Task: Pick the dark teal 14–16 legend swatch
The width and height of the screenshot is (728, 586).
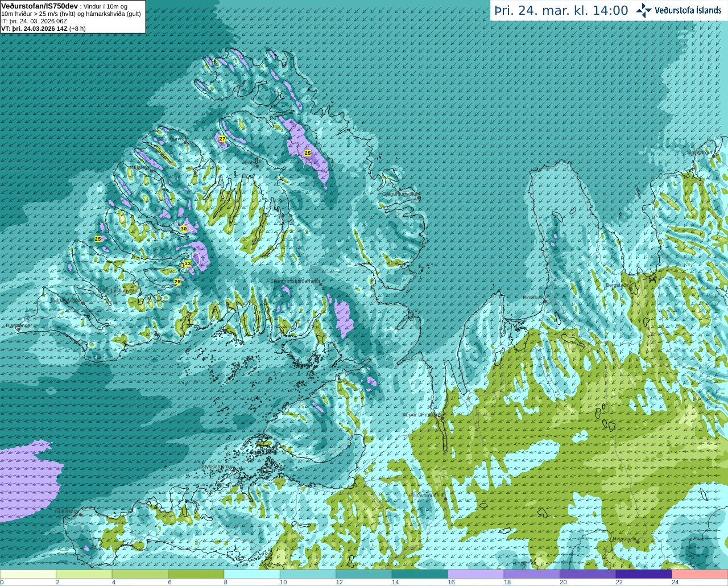Action: pos(420,574)
